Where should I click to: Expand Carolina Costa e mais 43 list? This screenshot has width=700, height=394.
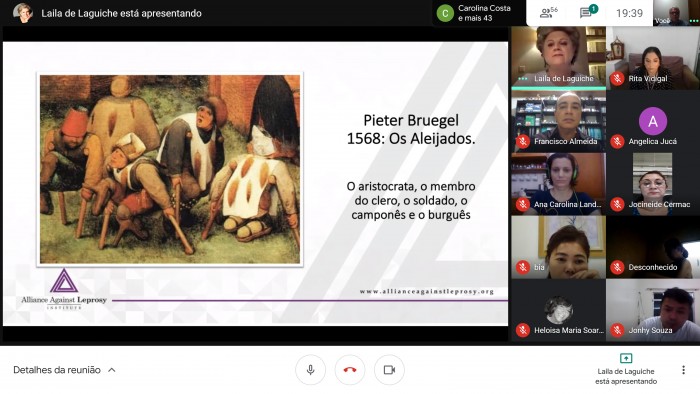point(475,13)
